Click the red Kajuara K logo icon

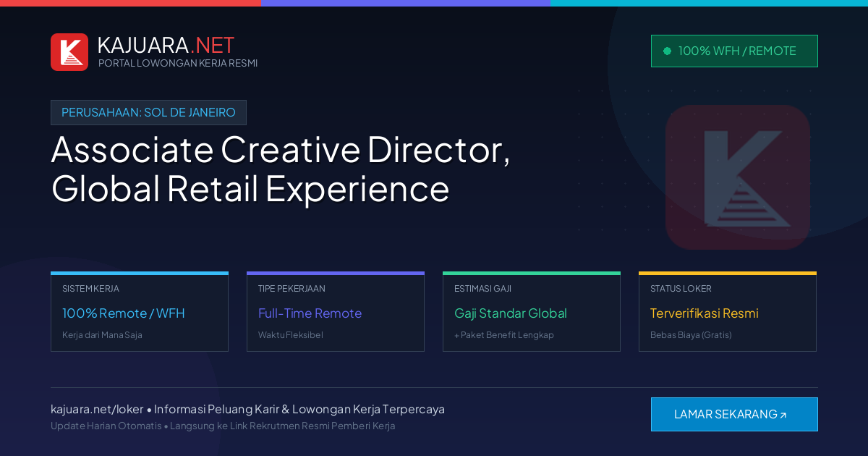click(69, 52)
